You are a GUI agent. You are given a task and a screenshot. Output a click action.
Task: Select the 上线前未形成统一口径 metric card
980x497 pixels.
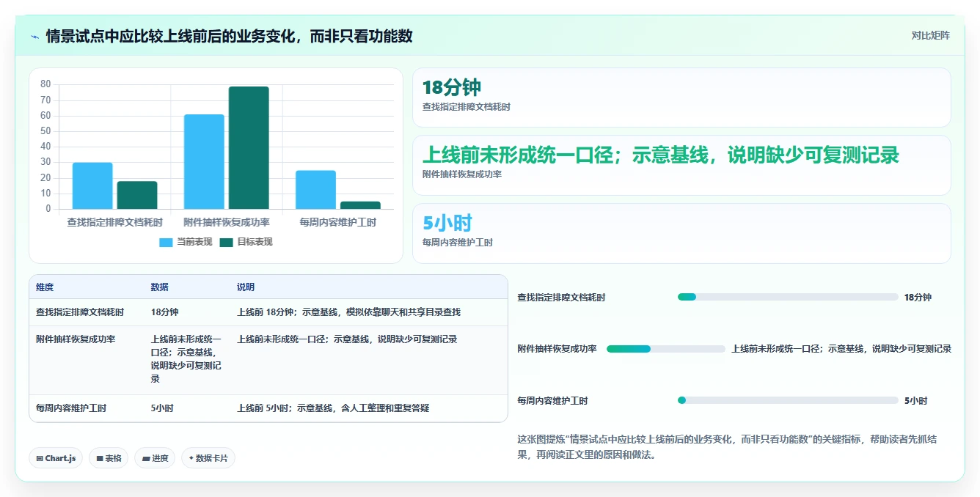[x=681, y=165]
